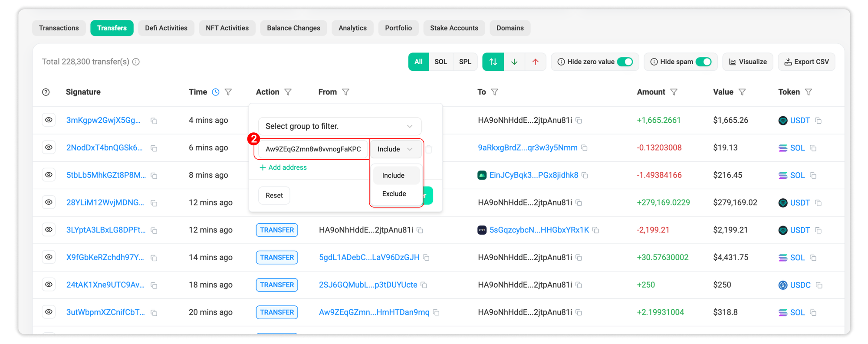Filter transfers by SOL only
The height and width of the screenshot is (344, 868).
[441, 62]
